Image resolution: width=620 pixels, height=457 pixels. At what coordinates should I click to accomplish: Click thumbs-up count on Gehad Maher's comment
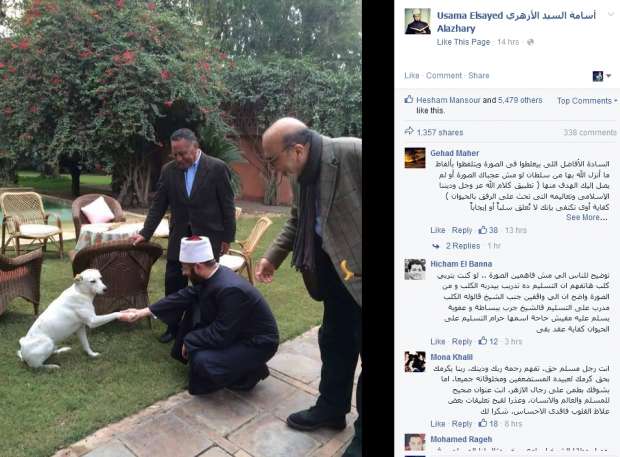tap(488, 230)
